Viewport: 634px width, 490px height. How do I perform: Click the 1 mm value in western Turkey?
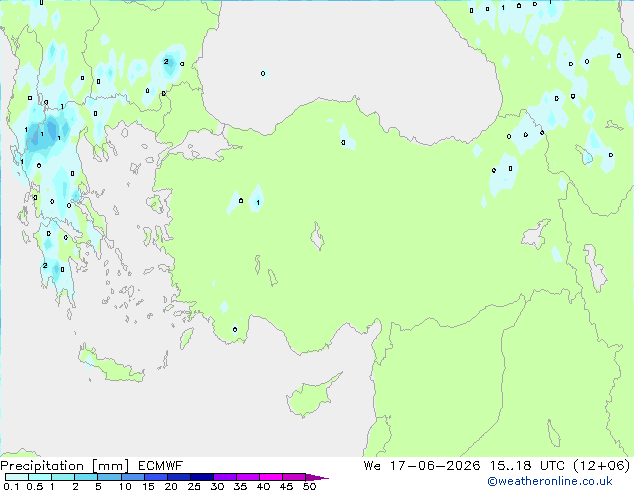[x=258, y=203]
